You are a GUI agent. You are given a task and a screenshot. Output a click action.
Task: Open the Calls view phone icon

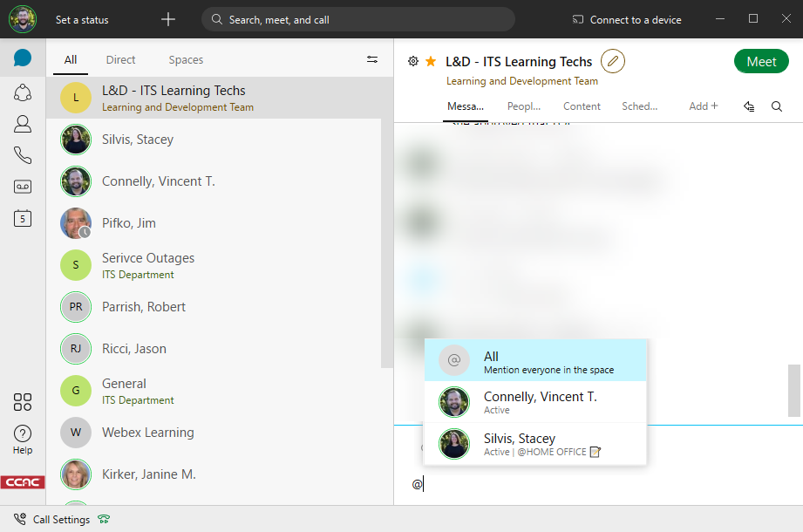pos(23,154)
